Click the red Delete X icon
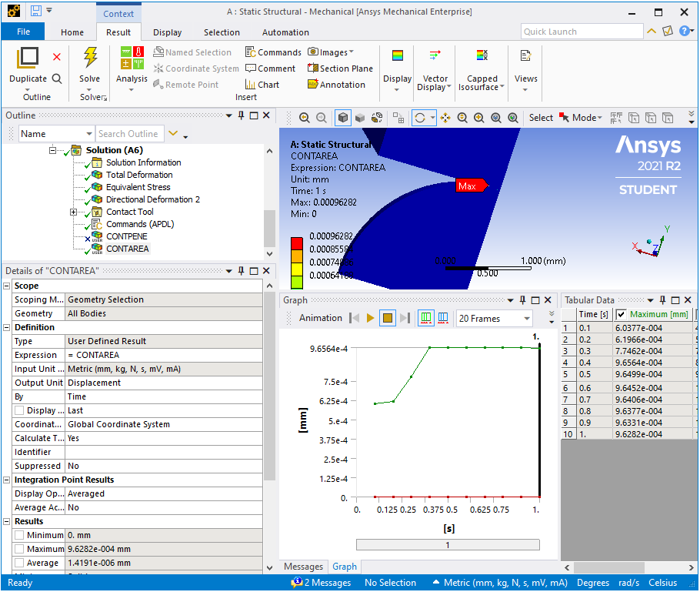The image size is (700, 592). tap(57, 57)
